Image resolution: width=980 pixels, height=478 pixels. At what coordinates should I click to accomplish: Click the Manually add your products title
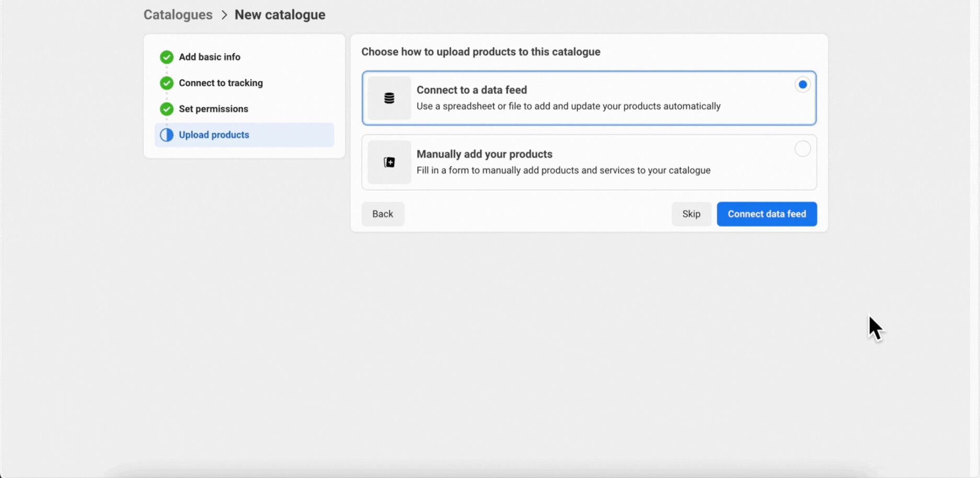[x=485, y=154]
